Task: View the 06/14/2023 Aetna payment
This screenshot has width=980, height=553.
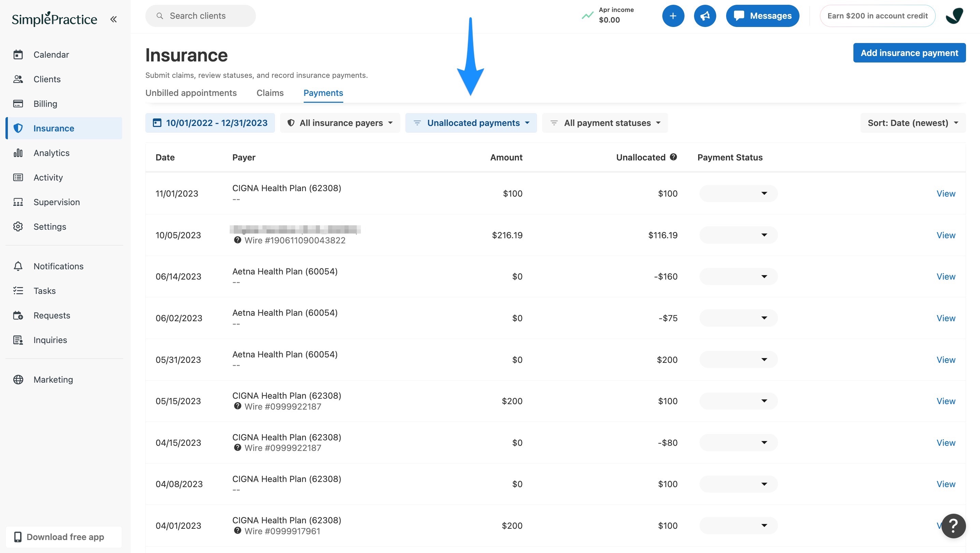Action: (946, 276)
